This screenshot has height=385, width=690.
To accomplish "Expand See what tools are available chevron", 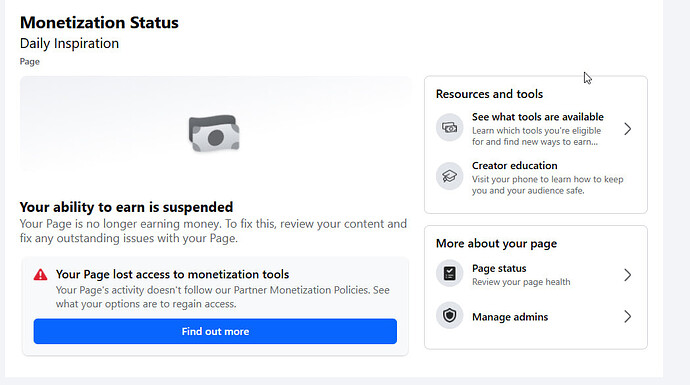I will [628, 129].
